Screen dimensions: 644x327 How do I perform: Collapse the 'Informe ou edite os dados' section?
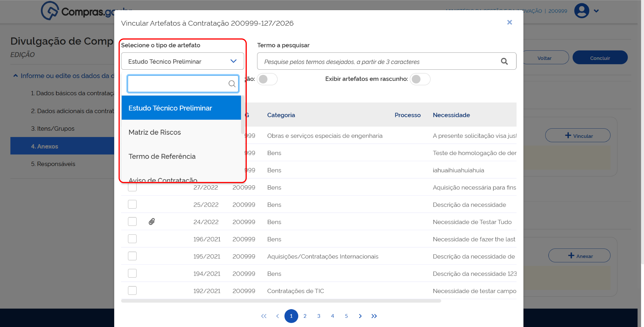click(15, 76)
